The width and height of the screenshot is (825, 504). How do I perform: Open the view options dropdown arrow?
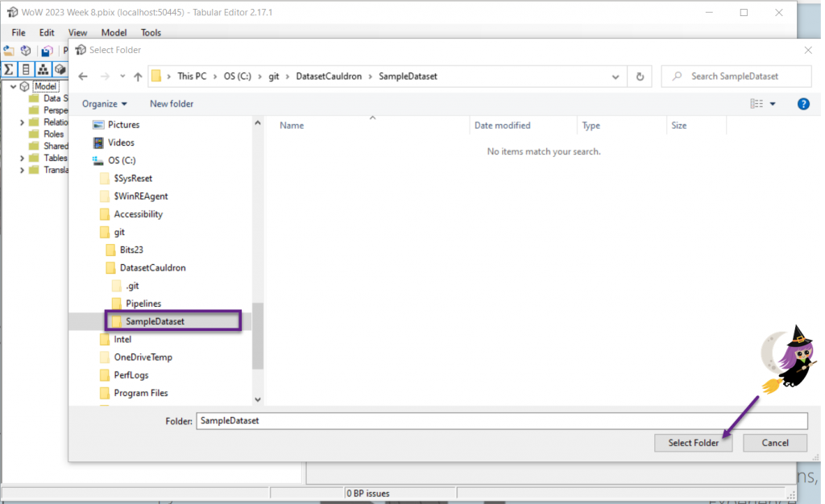click(773, 104)
